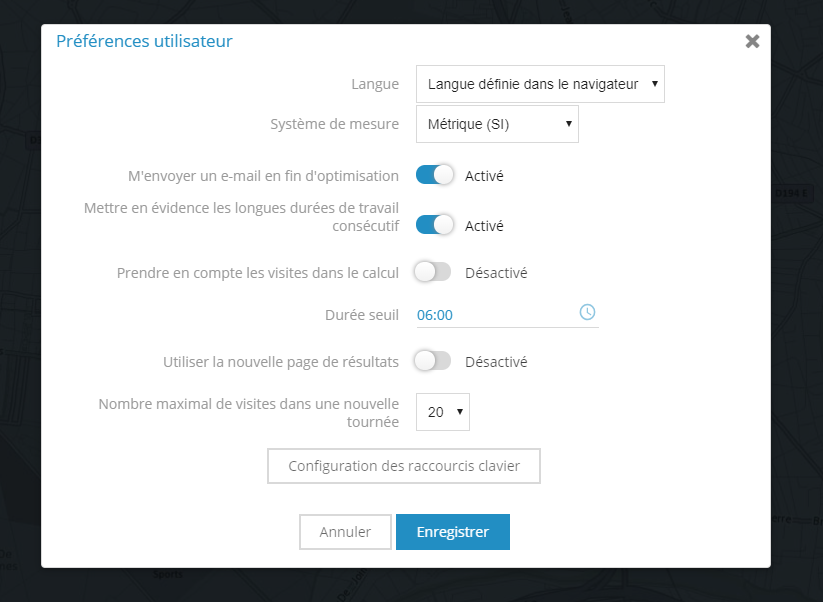The image size is (823, 602).
Task: Click the Métrique (SI) dropdown arrow
Action: 568,123
